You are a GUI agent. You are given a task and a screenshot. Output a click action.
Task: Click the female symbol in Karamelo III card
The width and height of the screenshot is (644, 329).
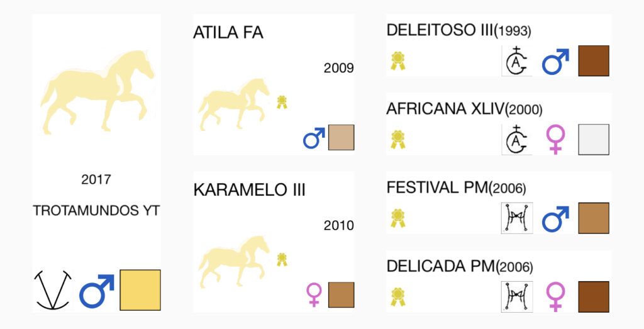[314, 294]
